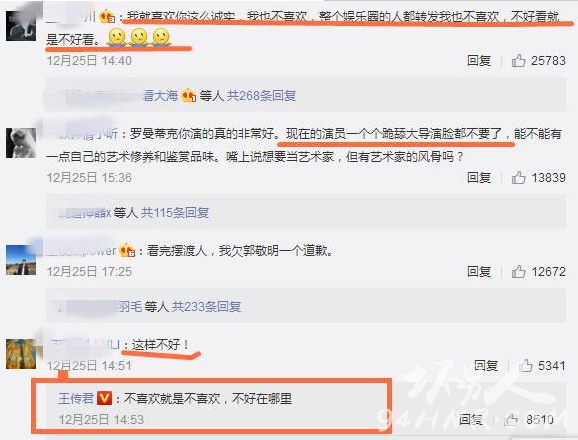Expand 共233条回复 replies

(207, 307)
